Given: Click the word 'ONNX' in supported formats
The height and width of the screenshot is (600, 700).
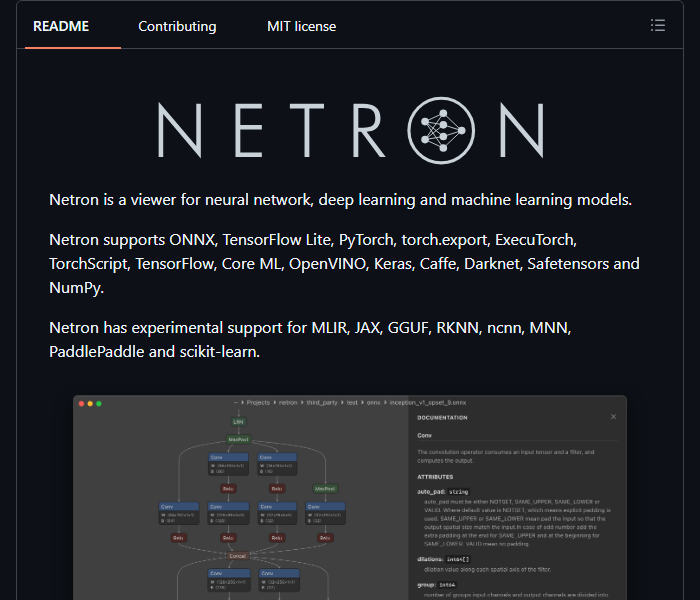Looking at the screenshot, I should [193, 240].
